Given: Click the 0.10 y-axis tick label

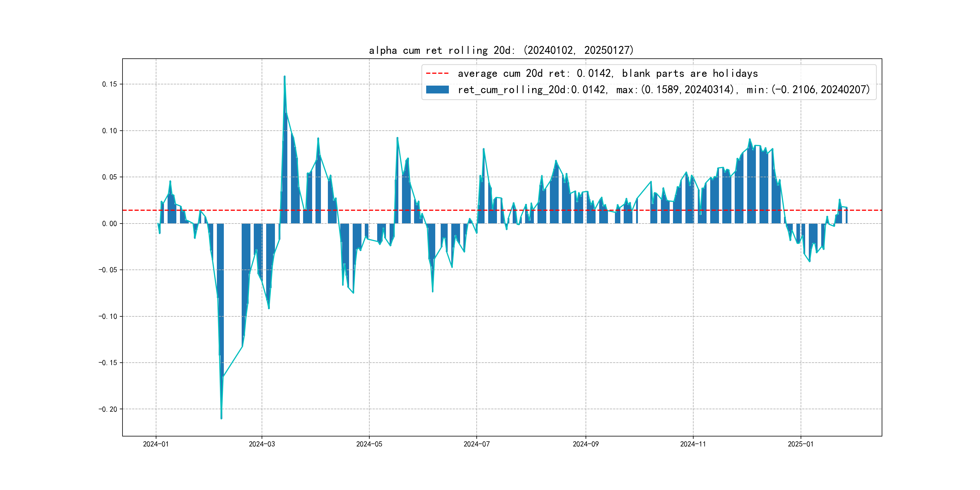Looking at the screenshot, I should coord(109,131).
